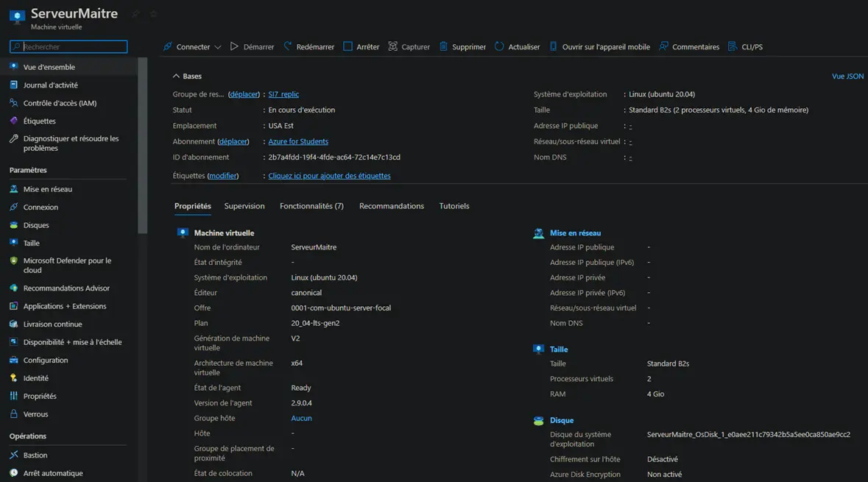Click the Arrêt automatique clock icon
868x482 pixels.
(x=14, y=473)
